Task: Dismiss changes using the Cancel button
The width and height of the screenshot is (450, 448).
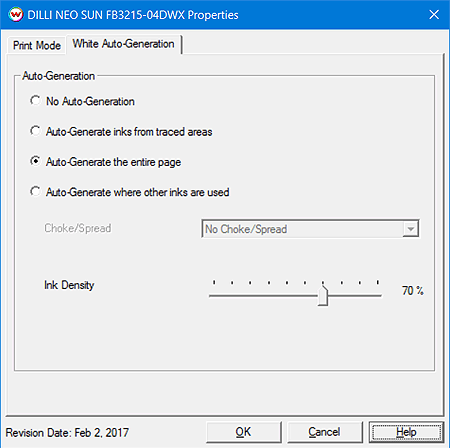Action: 325,432
